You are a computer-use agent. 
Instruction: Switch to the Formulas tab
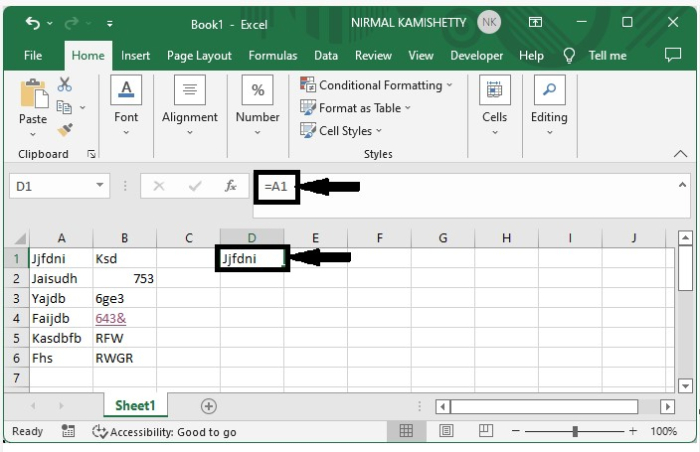click(x=273, y=55)
